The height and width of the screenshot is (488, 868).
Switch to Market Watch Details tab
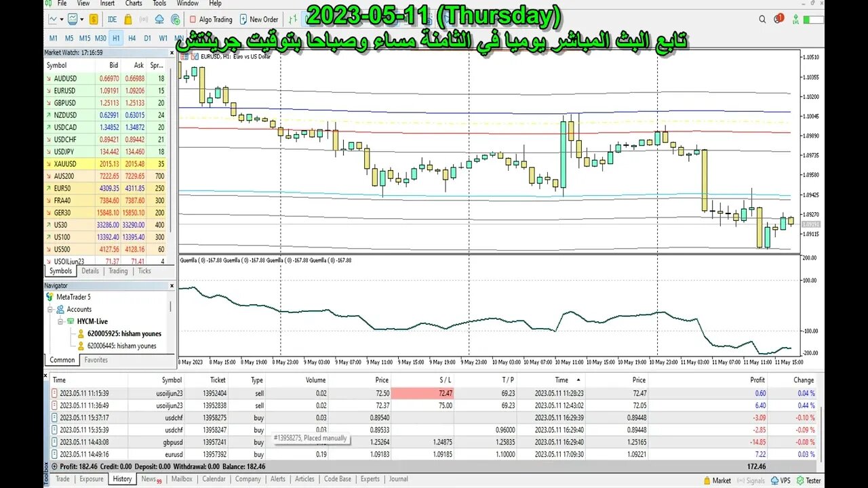coord(90,271)
